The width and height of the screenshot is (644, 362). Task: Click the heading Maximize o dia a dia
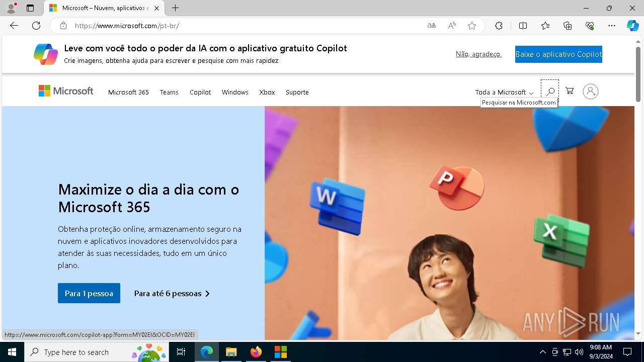(148, 198)
